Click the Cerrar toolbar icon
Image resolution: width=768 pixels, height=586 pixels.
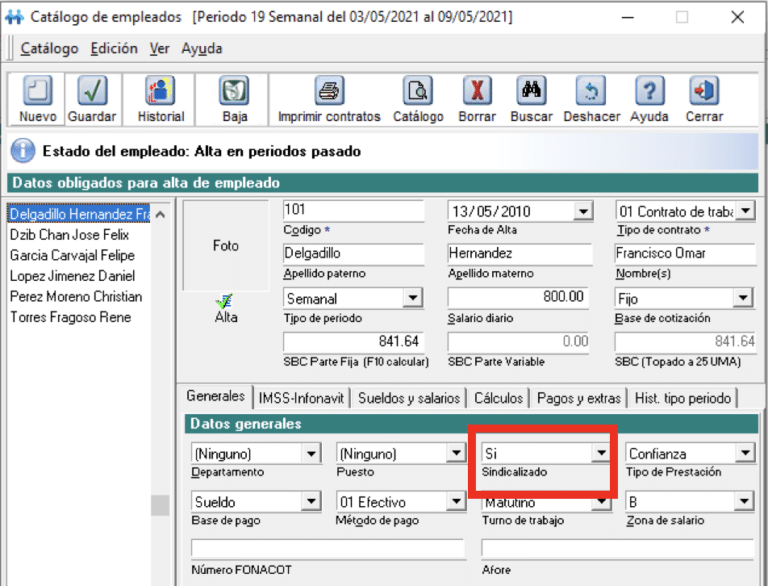point(704,90)
